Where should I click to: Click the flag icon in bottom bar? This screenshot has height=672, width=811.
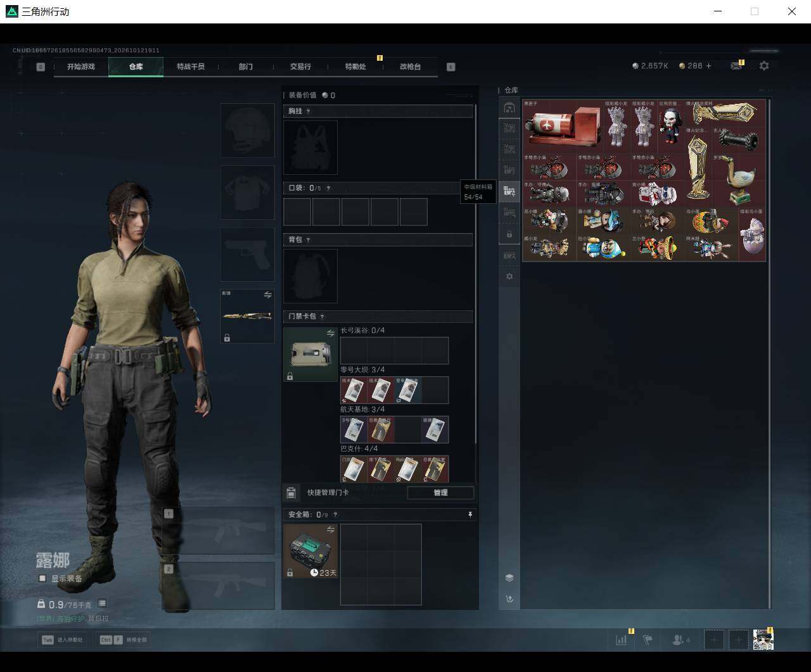(x=648, y=640)
